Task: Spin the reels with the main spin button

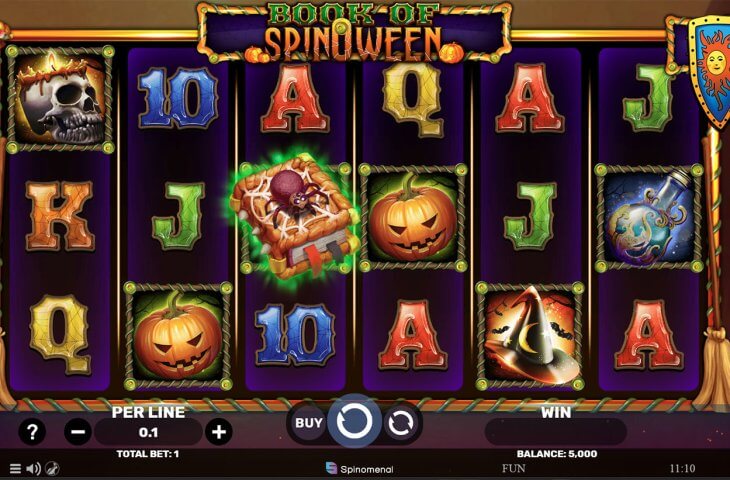Action: point(354,421)
